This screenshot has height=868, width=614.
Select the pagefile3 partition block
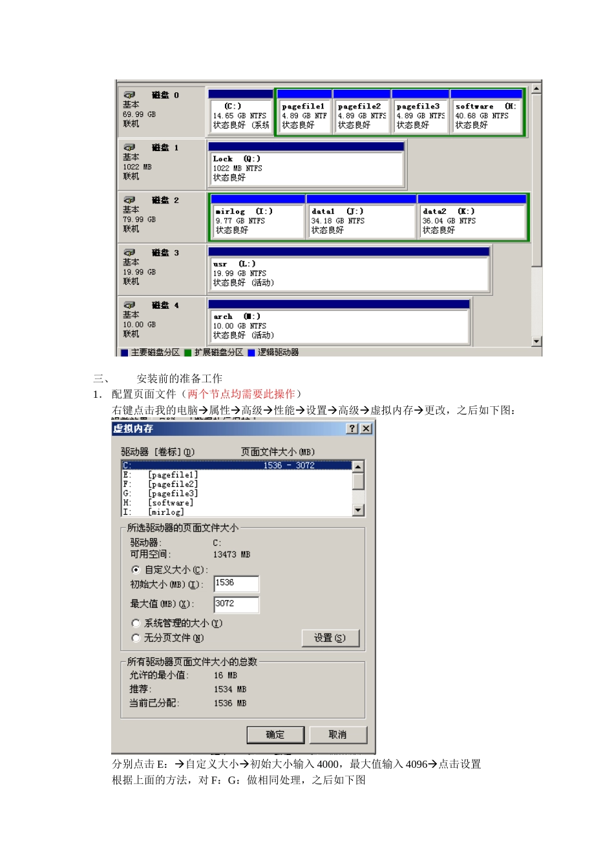tap(420, 111)
